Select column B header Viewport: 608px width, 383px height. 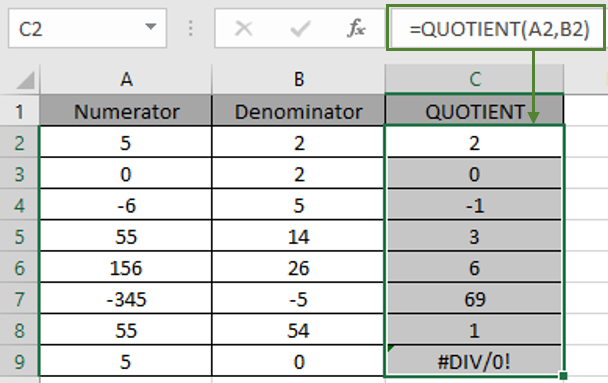pyautogui.click(x=299, y=79)
